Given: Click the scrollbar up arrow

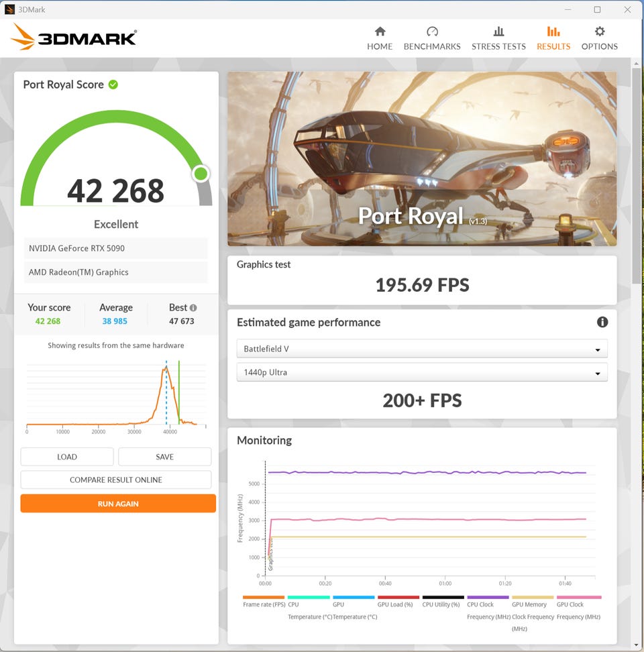Looking at the screenshot, I should 636,63.
